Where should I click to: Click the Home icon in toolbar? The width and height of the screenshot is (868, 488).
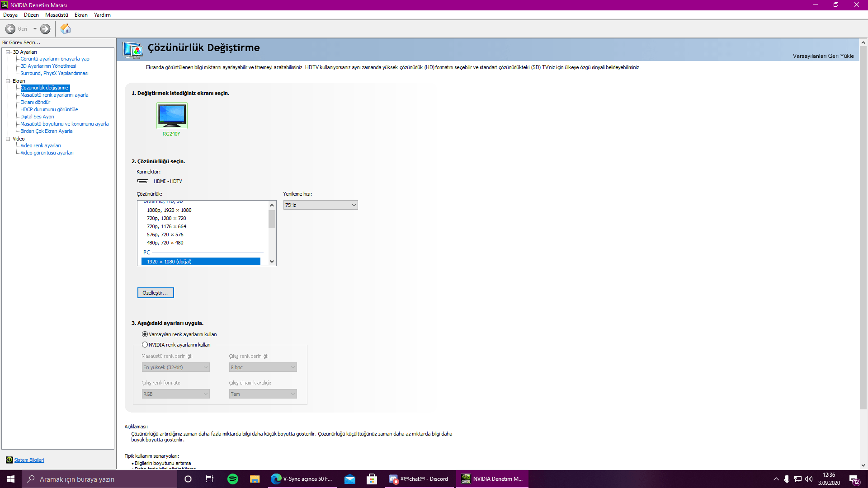point(66,29)
